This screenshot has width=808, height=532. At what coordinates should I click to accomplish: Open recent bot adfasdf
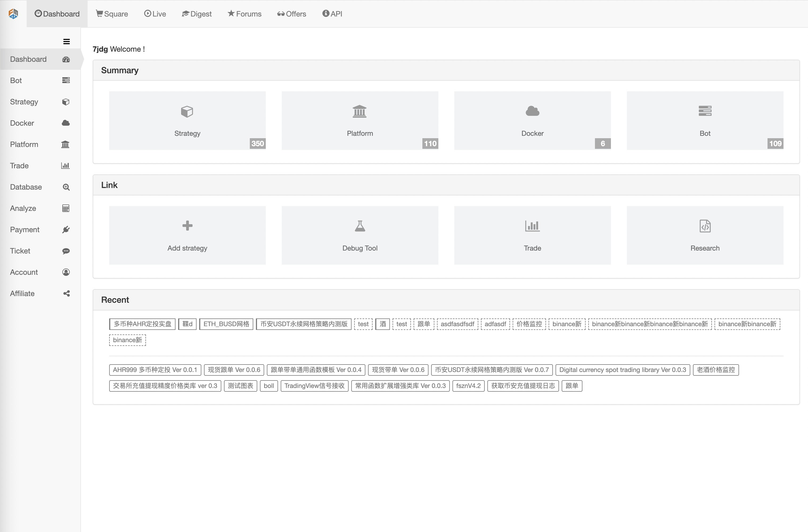pos(495,324)
